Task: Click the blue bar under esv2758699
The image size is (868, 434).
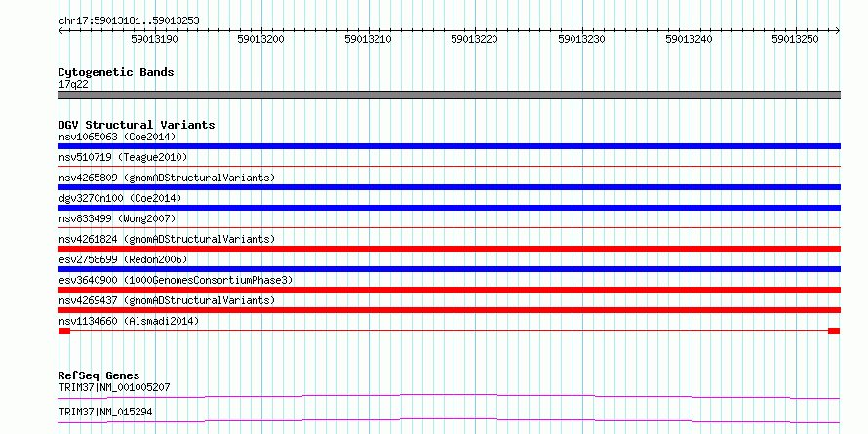Action: 449,269
